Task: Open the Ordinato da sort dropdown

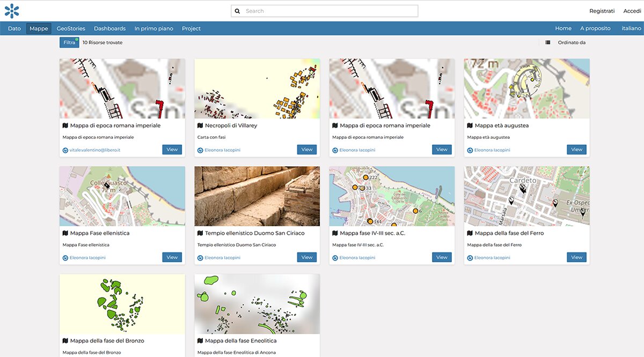Action: click(572, 42)
